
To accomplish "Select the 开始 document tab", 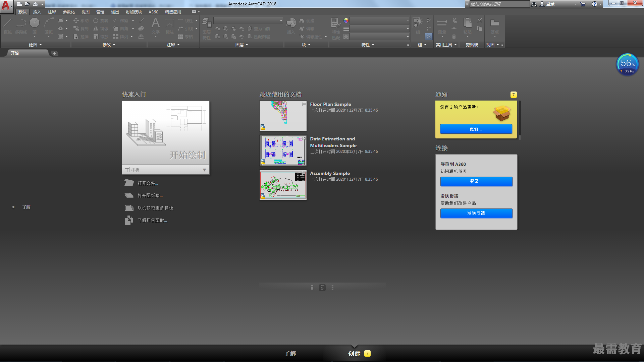I will [28, 53].
